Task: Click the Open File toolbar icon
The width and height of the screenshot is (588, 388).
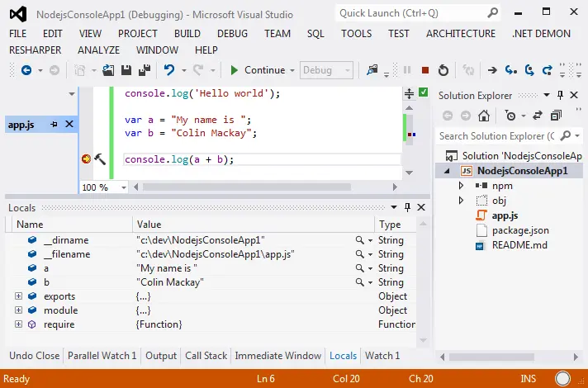Action: coord(108,70)
